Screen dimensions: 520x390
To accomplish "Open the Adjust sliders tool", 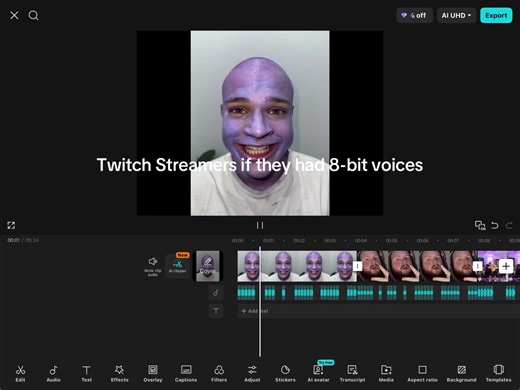I will 252,373.
